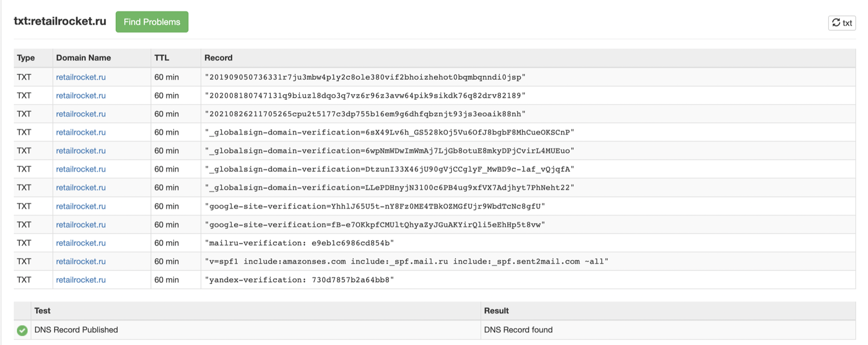Image resolution: width=868 pixels, height=345 pixels.
Task: Open retailrocket.ru link in 2021082621170 row
Action: (x=81, y=114)
